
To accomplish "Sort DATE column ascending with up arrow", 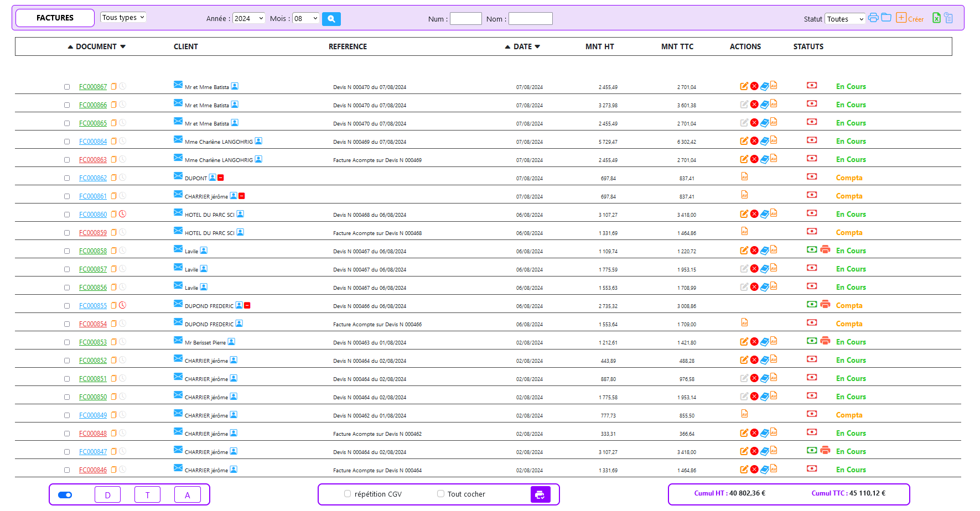I will coord(507,47).
